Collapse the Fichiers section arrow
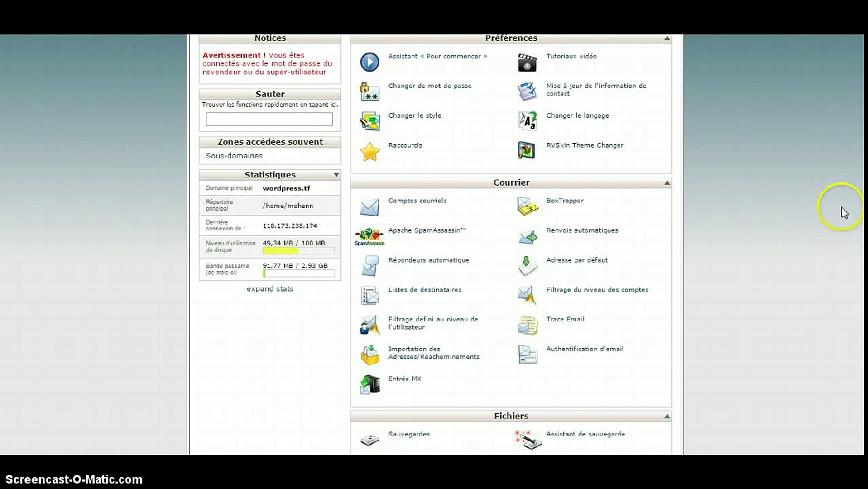 [667, 417]
